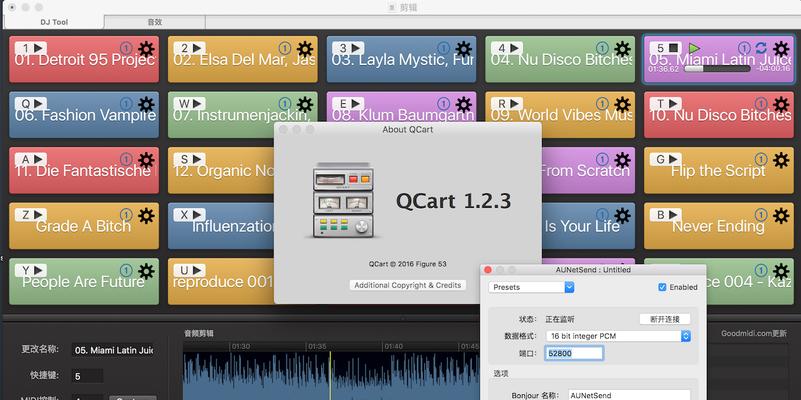Switch to the 音效 tab
The image size is (801, 400).
155,22
